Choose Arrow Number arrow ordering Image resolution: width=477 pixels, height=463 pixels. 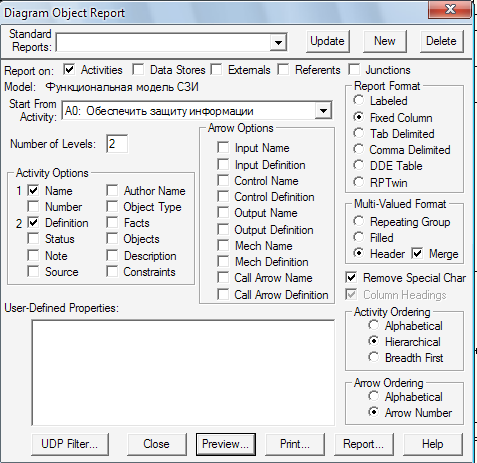pos(373,412)
